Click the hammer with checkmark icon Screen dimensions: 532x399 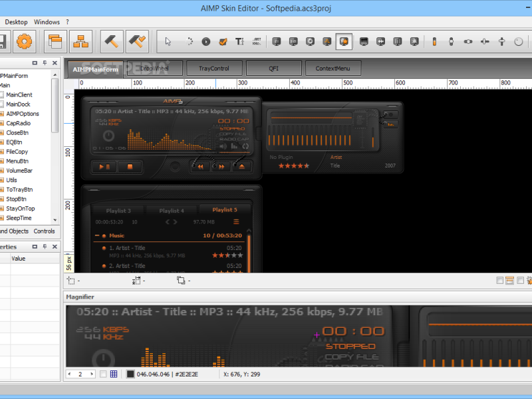137,41
